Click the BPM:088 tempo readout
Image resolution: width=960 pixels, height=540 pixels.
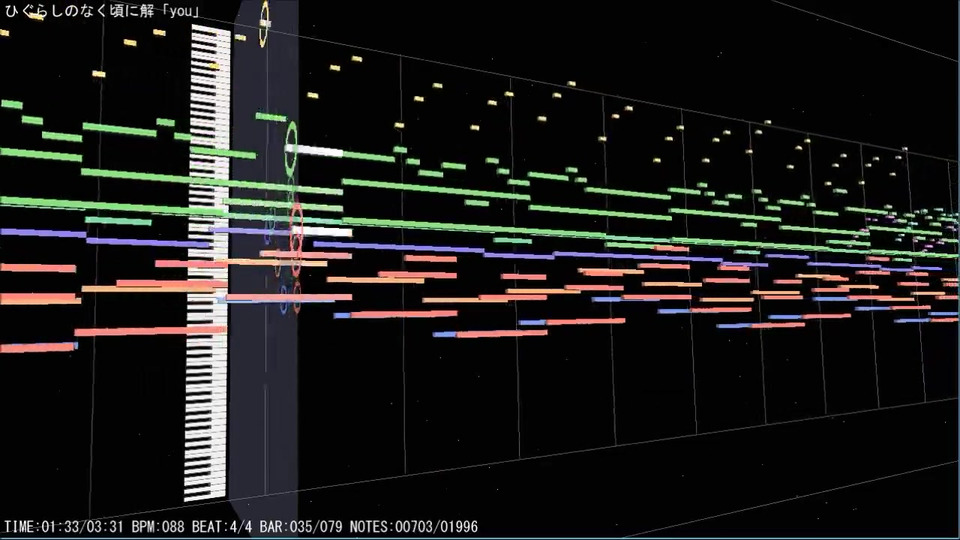(x=159, y=527)
